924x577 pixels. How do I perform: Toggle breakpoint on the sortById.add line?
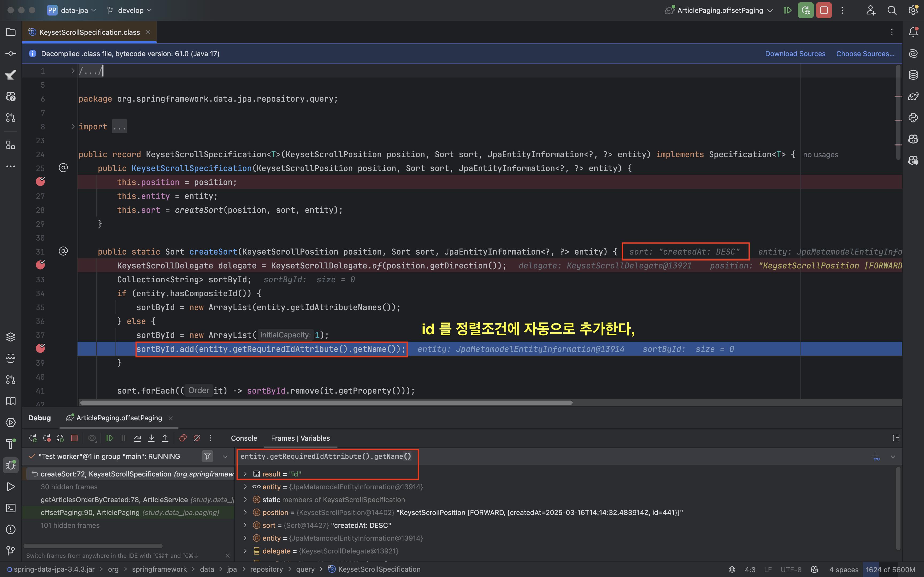40,349
